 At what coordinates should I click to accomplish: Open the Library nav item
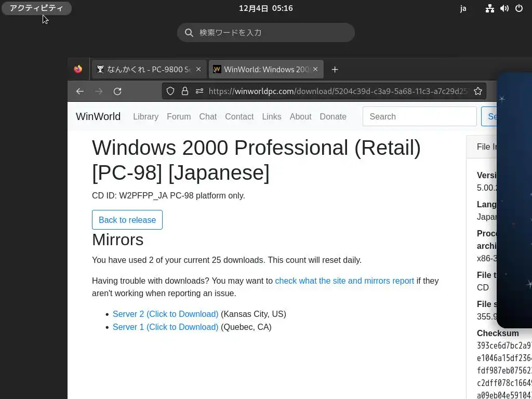pos(145,116)
